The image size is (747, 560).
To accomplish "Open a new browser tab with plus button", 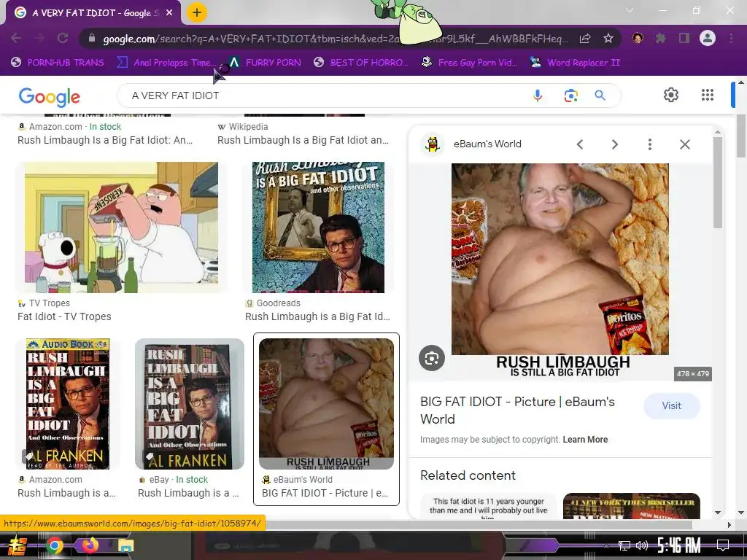I will (x=197, y=12).
